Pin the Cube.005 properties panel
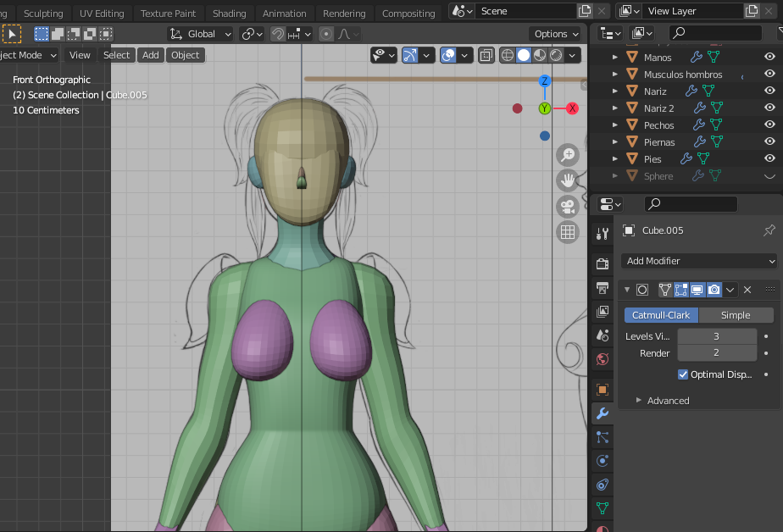The width and height of the screenshot is (783, 532). click(x=769, y=230)
